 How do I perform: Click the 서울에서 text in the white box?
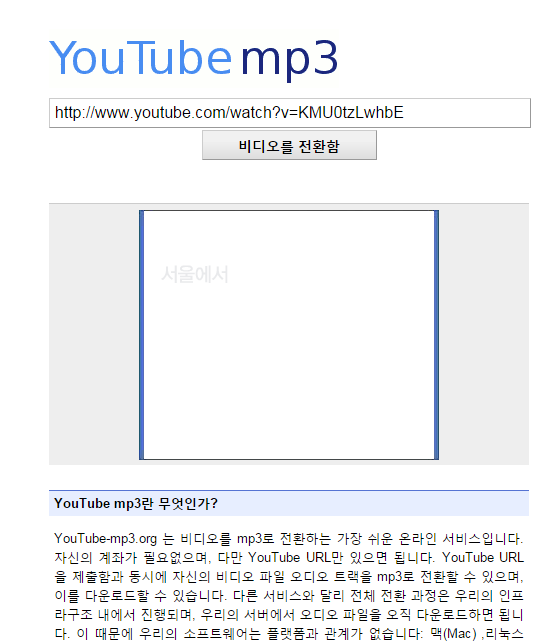pyautogui.click(x=195, y=274)
